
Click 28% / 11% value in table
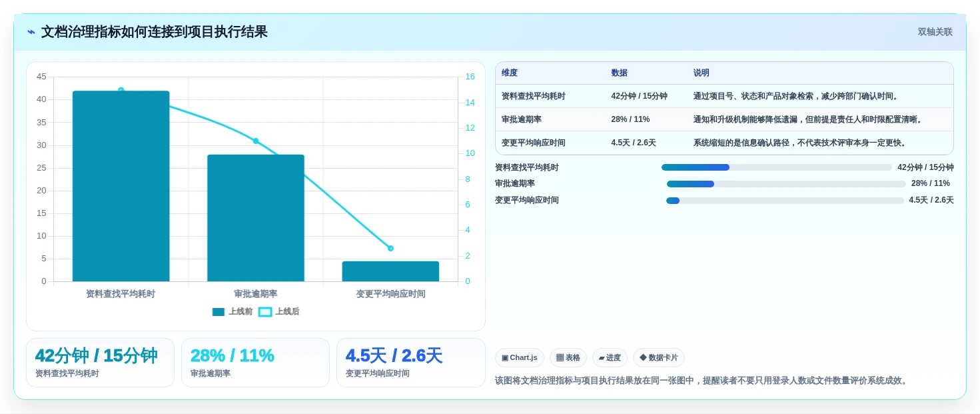[630, 119]
